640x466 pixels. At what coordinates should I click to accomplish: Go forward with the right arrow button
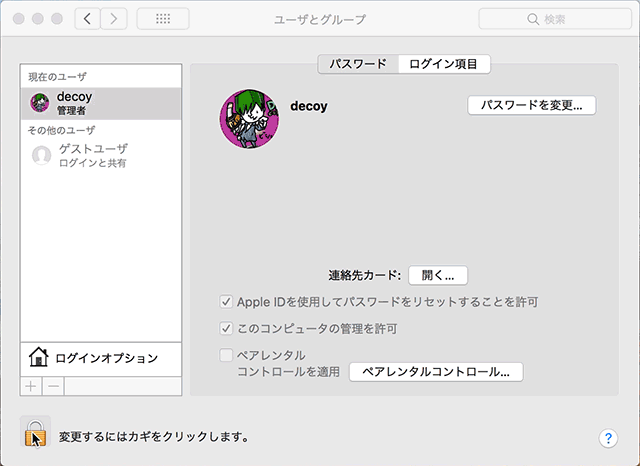(114, 19)
